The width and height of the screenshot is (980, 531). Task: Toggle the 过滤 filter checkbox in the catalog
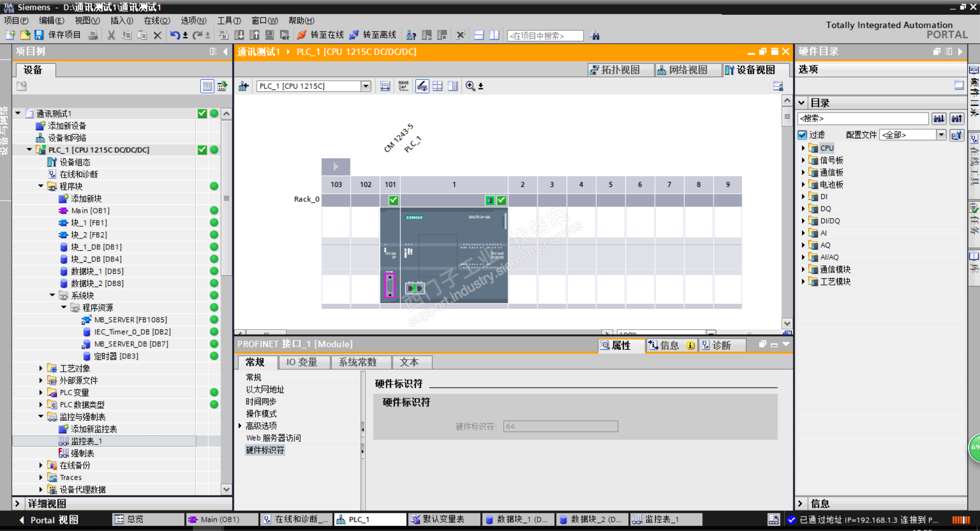tap(802, 135)
